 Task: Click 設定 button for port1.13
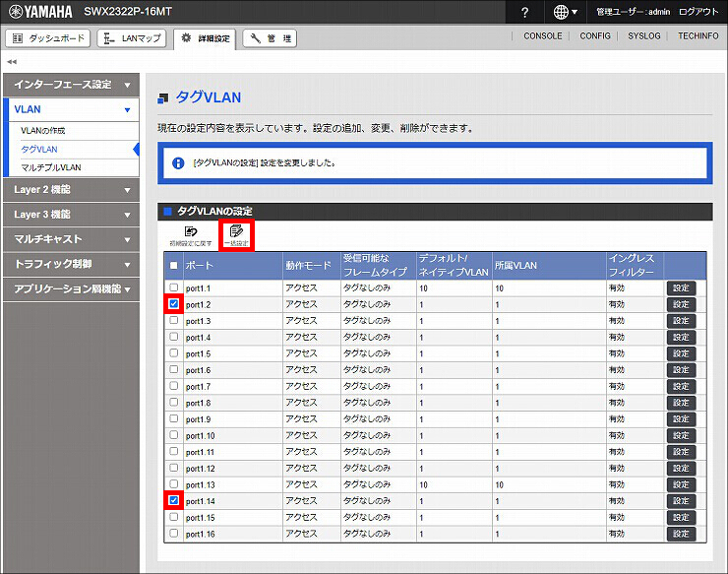click(x=681, y=484)
